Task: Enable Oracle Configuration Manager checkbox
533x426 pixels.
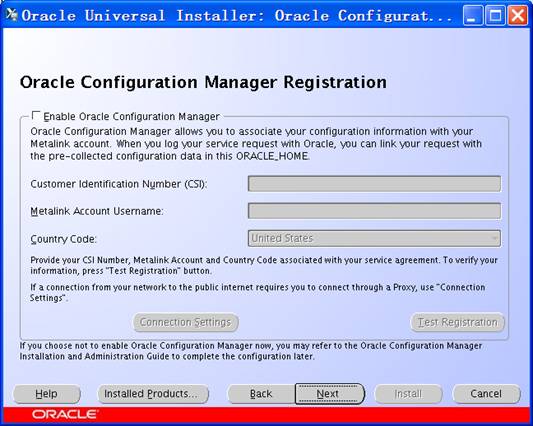Action: 36,116
